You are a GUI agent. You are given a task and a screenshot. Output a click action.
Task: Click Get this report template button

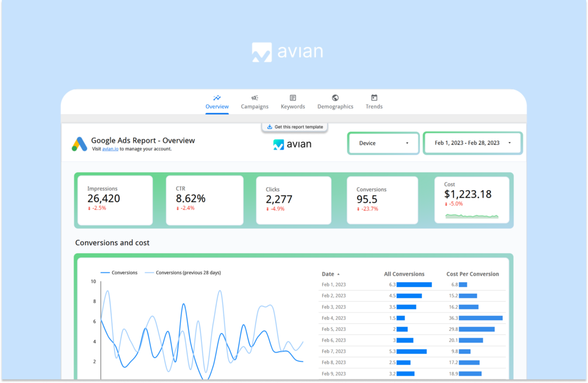(295, 127)
